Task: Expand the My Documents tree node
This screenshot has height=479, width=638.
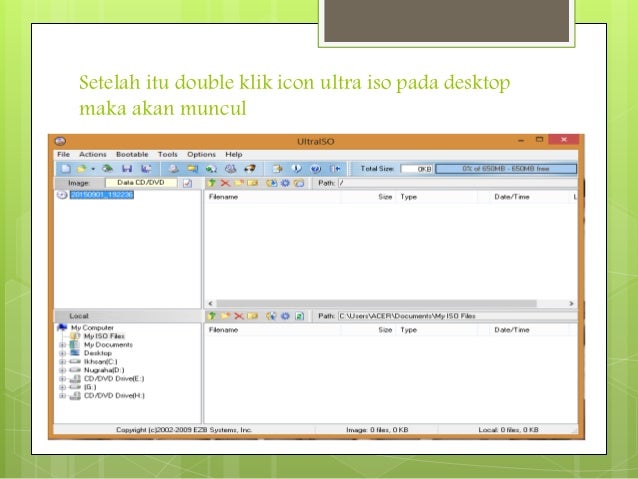Action: (63, 345)
